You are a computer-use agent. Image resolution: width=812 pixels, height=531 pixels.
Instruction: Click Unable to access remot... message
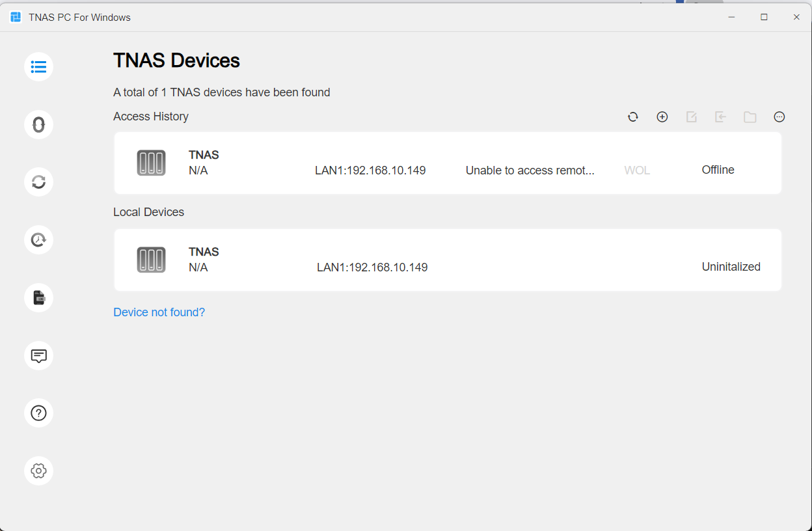(x=530, y=170)
